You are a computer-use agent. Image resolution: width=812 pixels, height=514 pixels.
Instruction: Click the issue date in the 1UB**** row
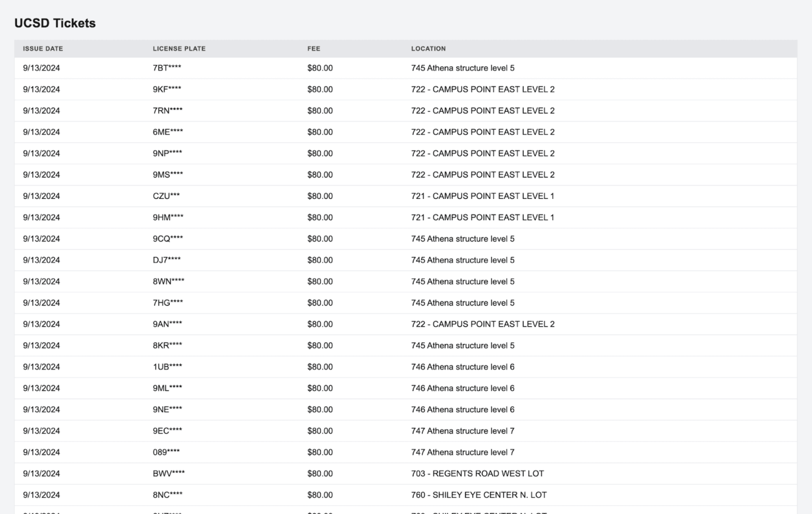point(42,367)
